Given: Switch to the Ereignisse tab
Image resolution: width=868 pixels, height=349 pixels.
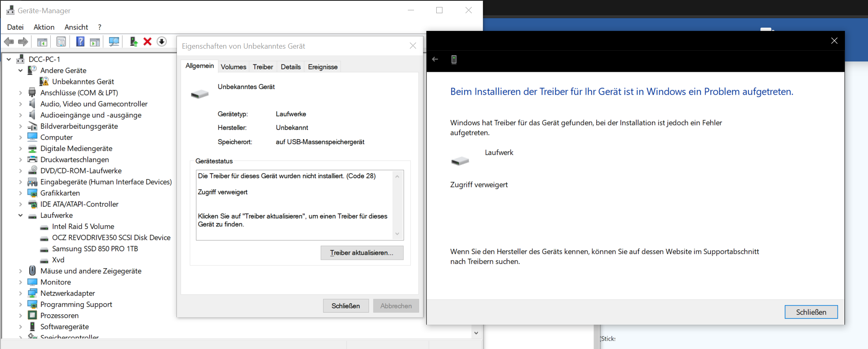Looking at the screenshot, I should click(x=323, y=67).
